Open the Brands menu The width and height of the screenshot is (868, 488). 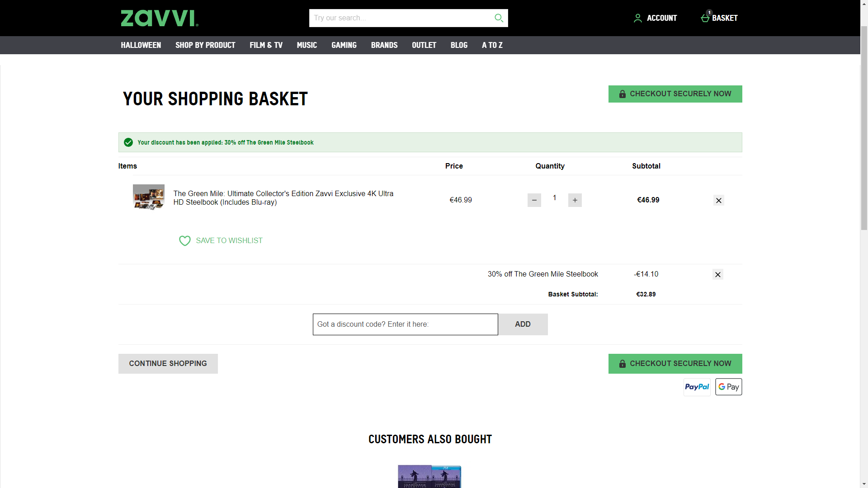384,45
